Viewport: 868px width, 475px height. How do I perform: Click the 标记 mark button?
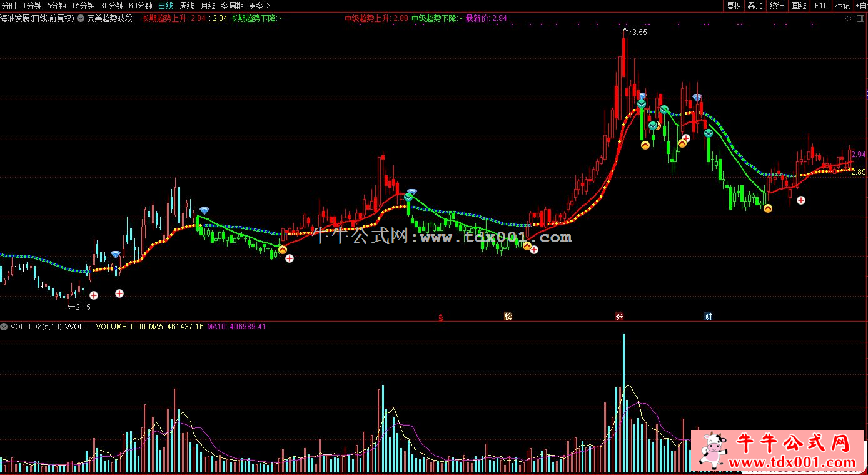(x=842, y=6)
